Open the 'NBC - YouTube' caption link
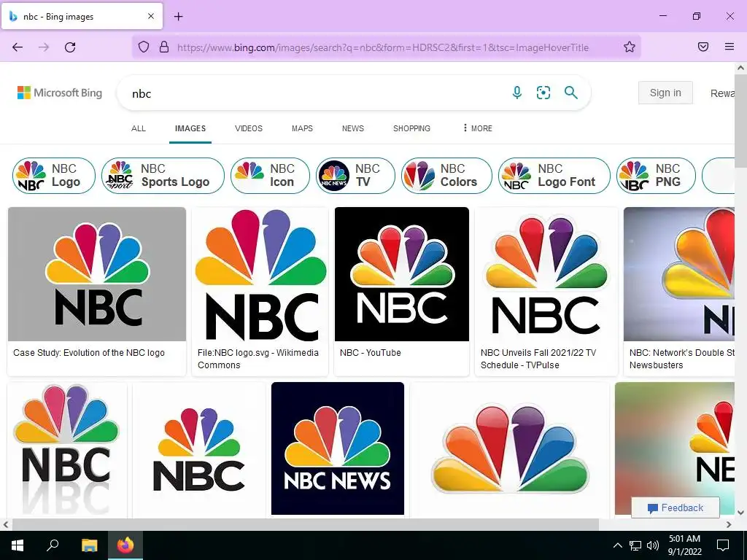Image resolution: width=747 pixels, height=560 pixels. coord(370,353)
